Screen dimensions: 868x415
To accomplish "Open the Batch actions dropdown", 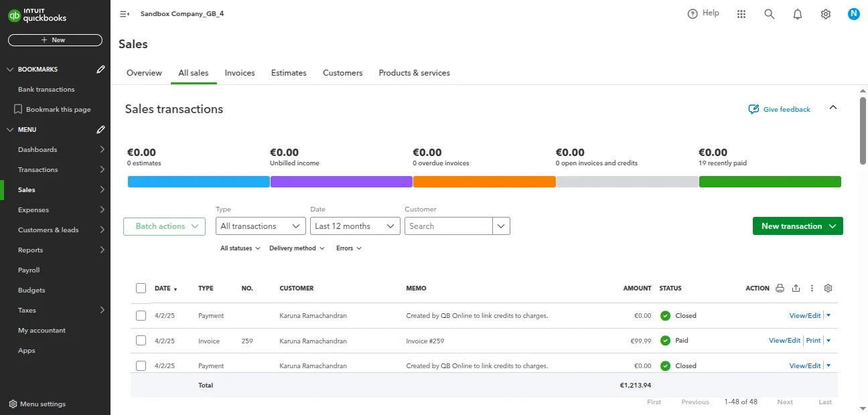I will 164,226.
